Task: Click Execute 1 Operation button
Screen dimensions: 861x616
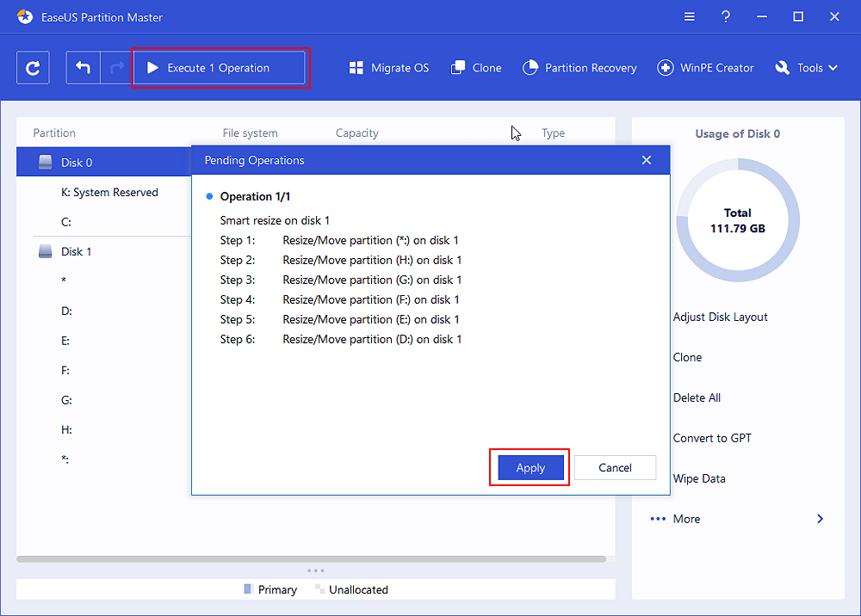Action: (219, 68)
